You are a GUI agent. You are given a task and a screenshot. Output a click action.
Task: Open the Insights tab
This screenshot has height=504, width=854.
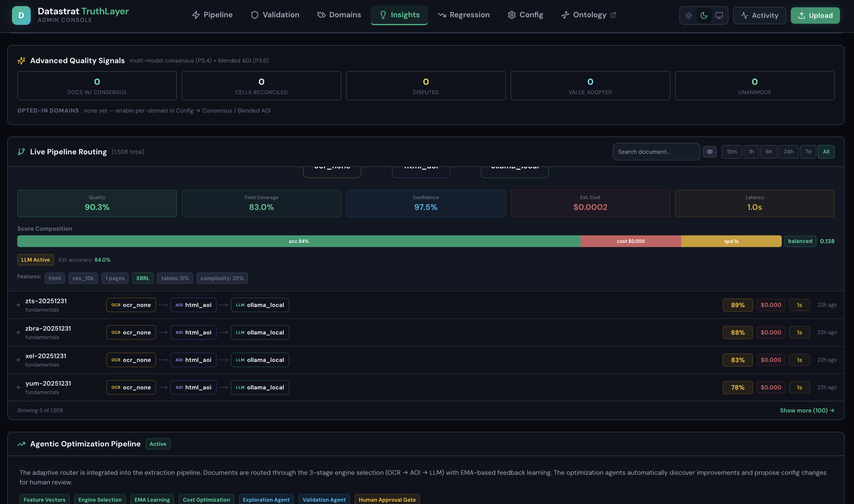pyautogui.click(x=399, y=15)
